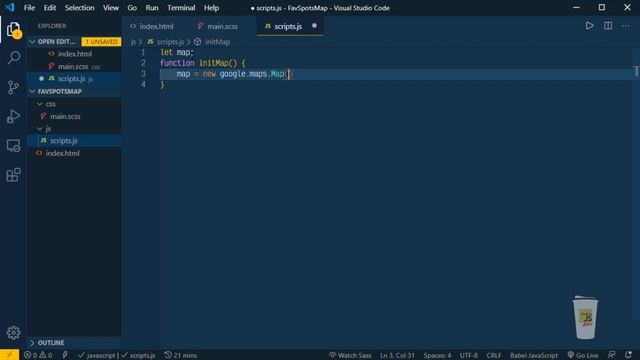Image resolution: width=640 pixels, height=360 pixels.
Task: Click the VS Code logo icon
Action: coord(9,7)
